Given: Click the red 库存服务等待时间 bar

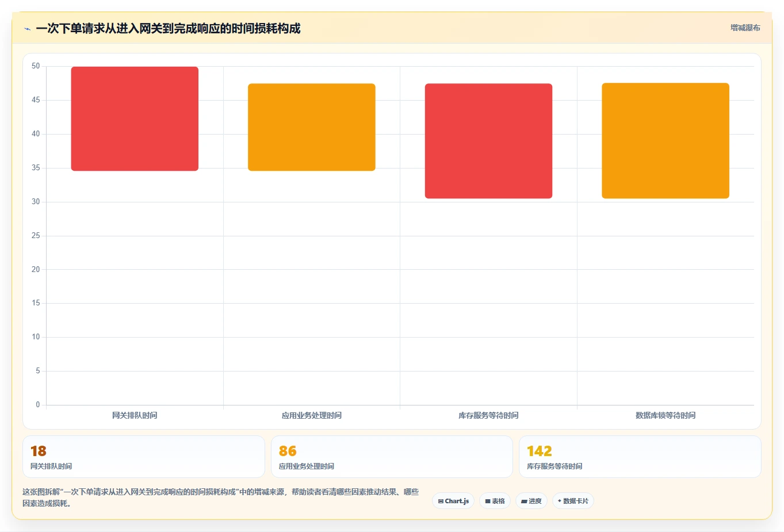Looking at the screenshot, I should [x=488, y=141].
